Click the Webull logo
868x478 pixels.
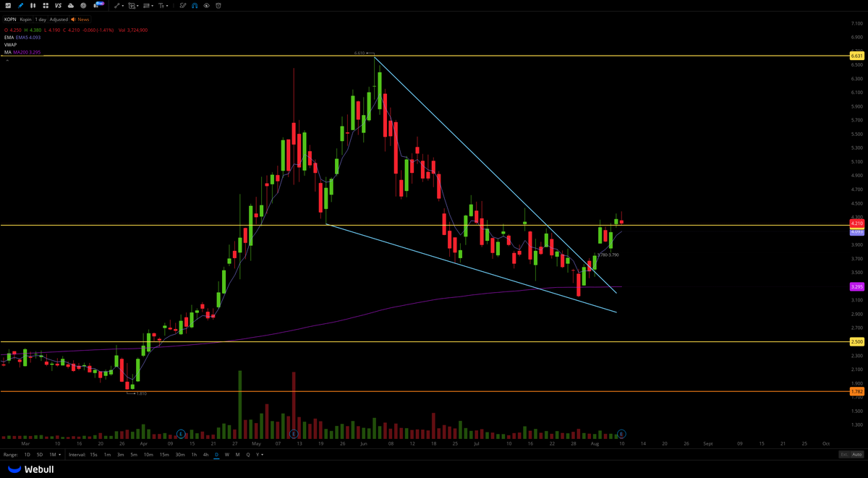30,469
